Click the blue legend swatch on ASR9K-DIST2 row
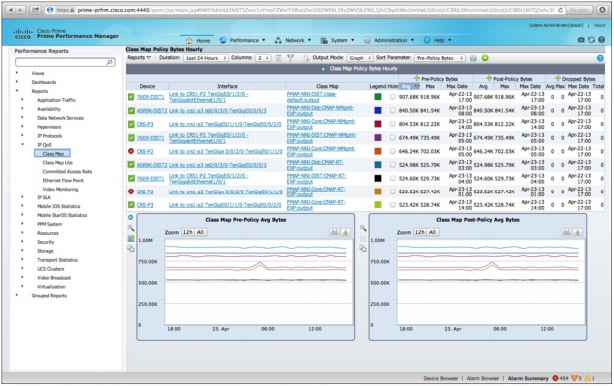Image resolution: width=614 pixels, height=386 pixels. (x=378, y=111)
